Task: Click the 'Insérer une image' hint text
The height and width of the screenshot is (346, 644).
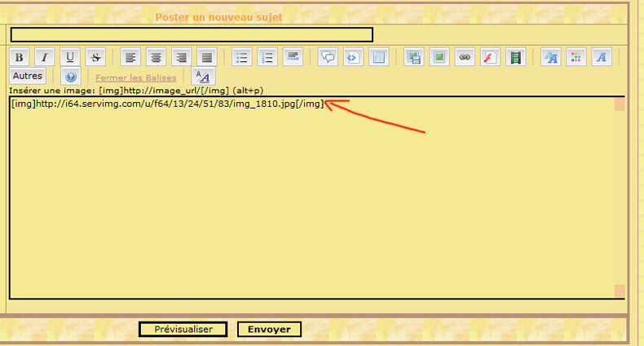Action: click(136, 91)
